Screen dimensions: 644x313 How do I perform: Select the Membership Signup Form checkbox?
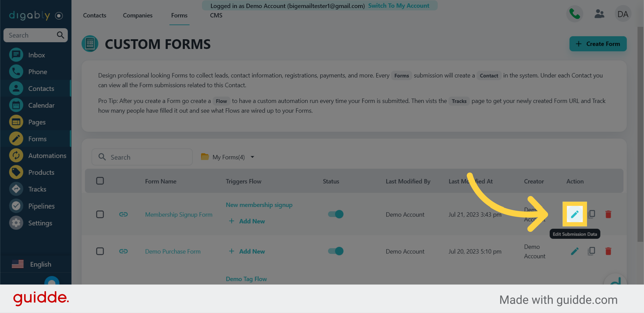[x=100, y=214]
